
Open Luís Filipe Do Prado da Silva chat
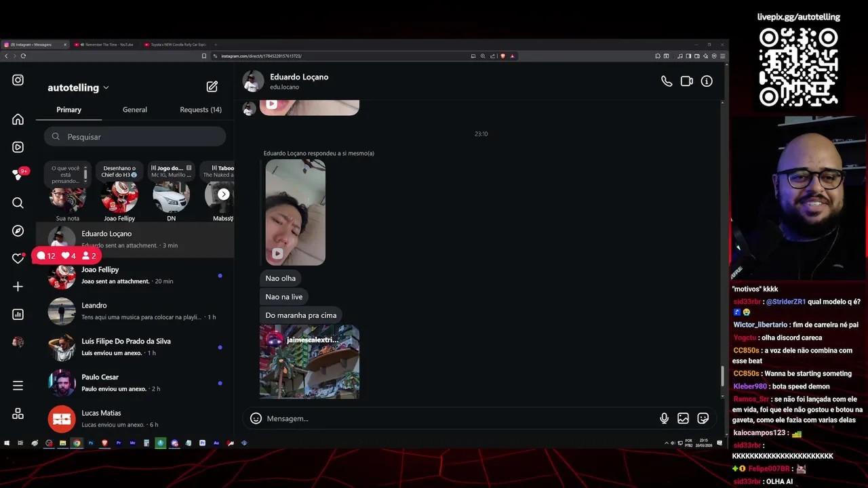(135, 347)
